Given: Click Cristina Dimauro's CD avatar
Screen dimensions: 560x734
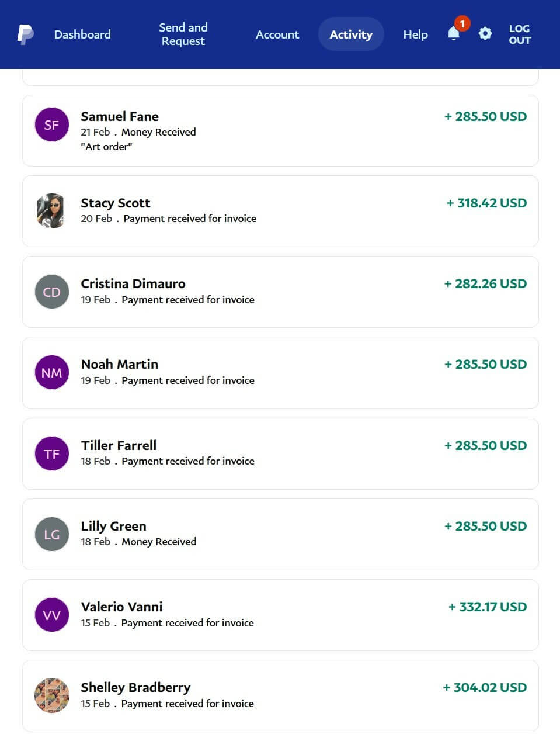Looking at the screenshot, I should point(52,292).
